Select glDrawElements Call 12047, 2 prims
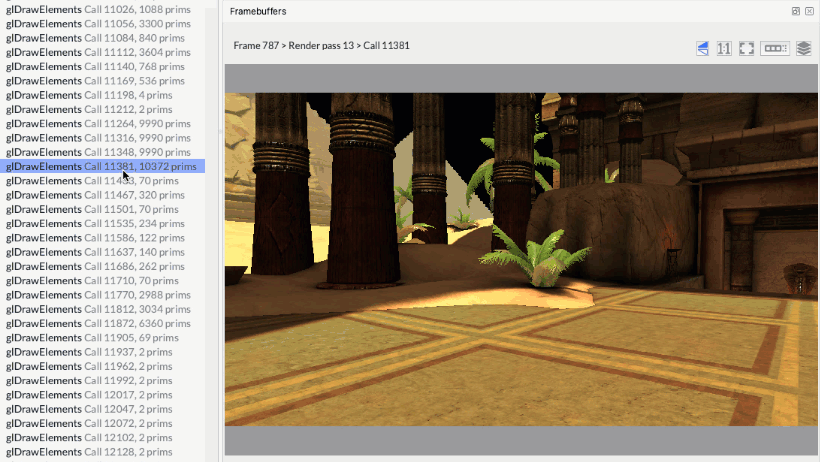 [89, 409]
